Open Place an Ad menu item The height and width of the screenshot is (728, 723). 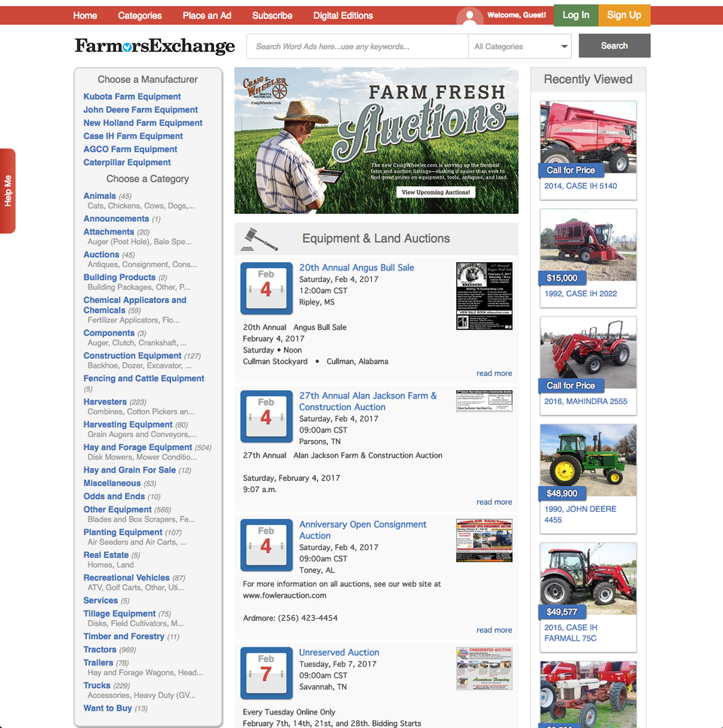point(206,16)
